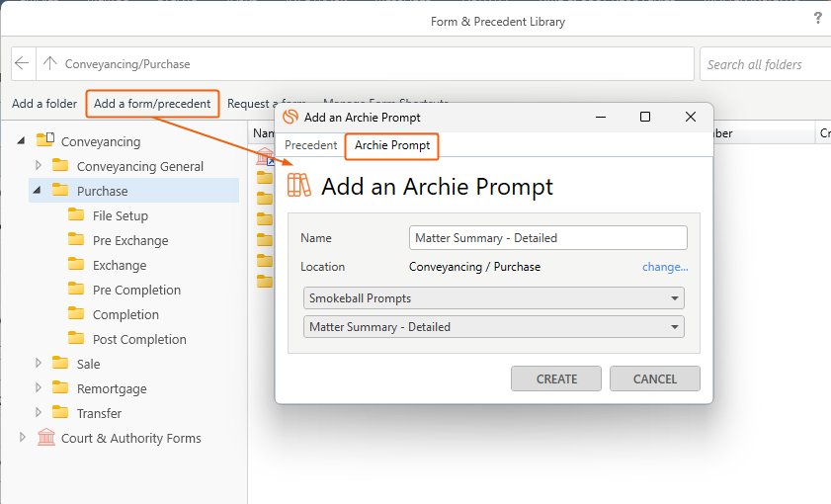Screen dimensions: 831x504
Task: Click the CREATE button
Action: (x=556, y=378)
